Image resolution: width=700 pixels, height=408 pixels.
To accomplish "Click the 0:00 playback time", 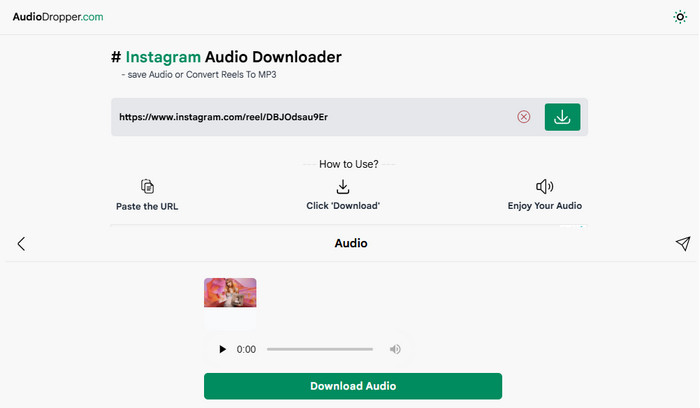I will pyautogui.click(x=246, y=350).
